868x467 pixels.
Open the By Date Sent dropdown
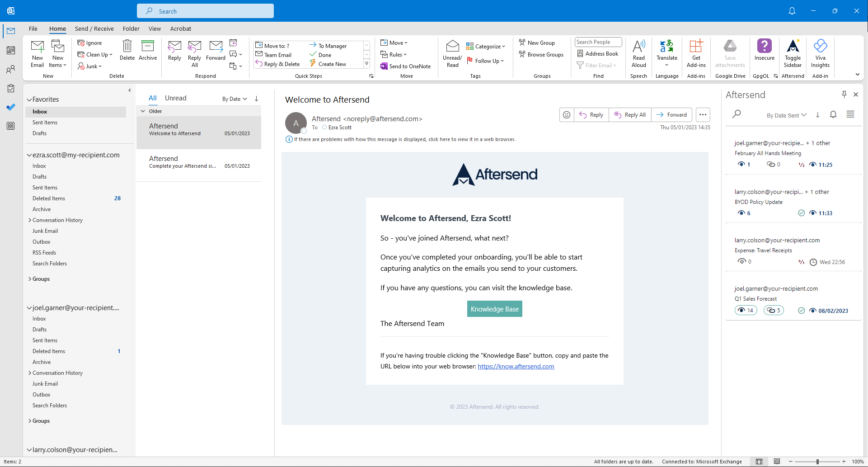786,115
